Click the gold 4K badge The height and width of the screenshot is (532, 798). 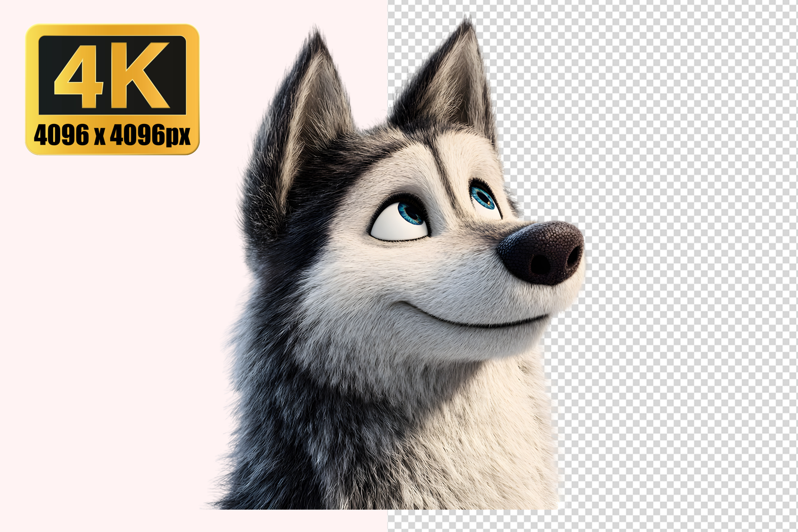click(x=112, y=89)
